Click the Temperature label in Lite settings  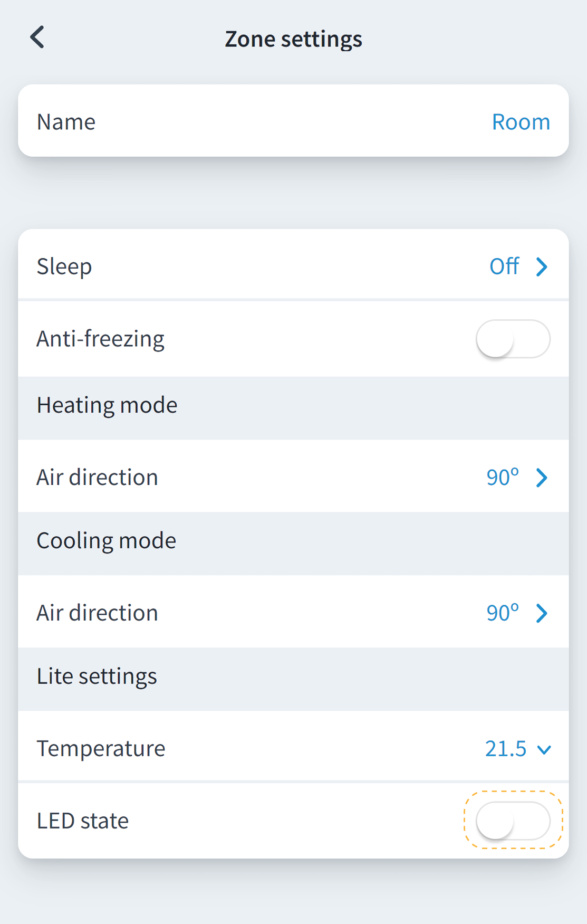click(x=101, y=748)
